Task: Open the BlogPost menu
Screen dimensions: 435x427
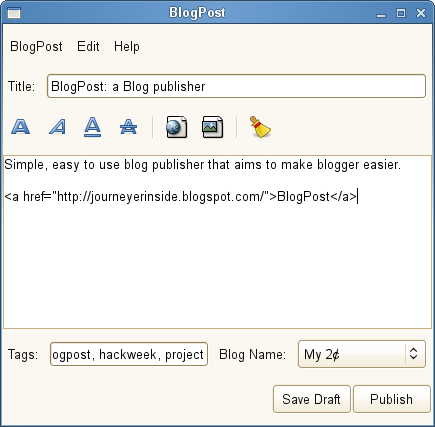Action: [x=36, y=46]
